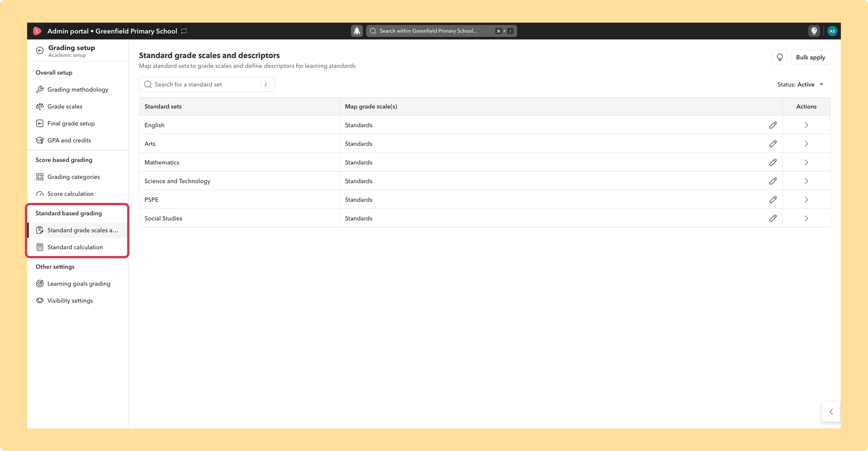Viewport: 868px width, 451px height.
Task: Click the gauge icon for Score calculation
Action: click(x=40, y=194)
